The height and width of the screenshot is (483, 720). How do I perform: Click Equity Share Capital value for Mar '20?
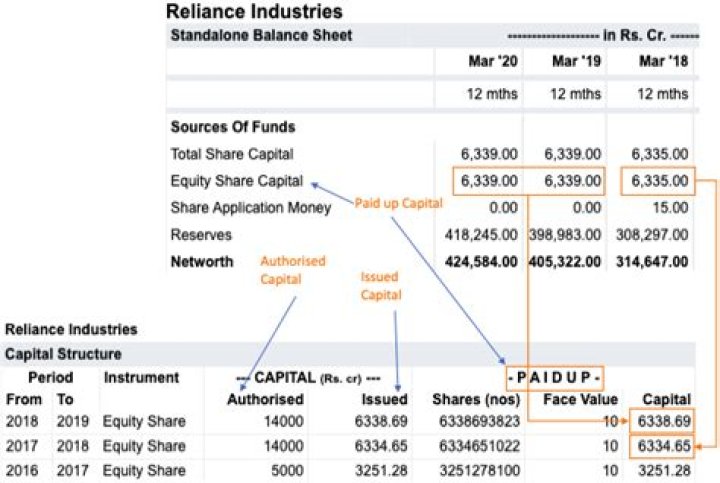(x=489, y=181)
